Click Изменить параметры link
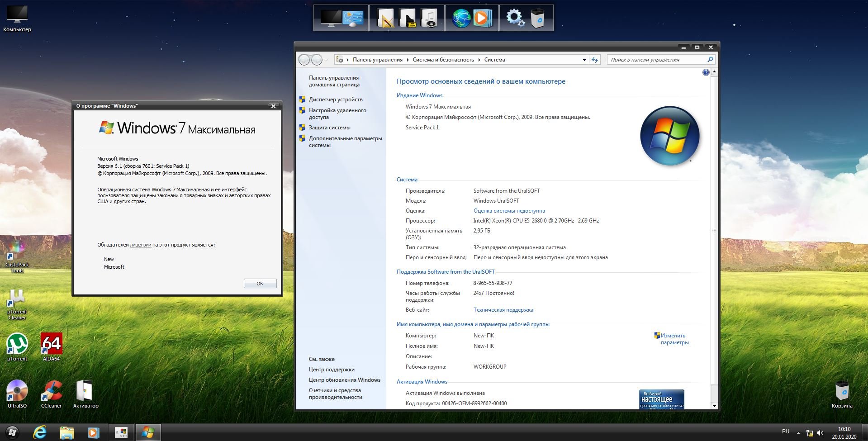This screenshot has height=441, width=868. pyautogui.click(x=674, y=339)
